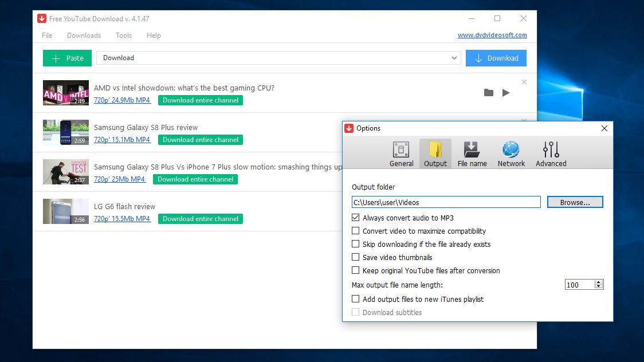Open the File menu
The width and height of the screenshot is (644, 362).
[x=47, y=36]
